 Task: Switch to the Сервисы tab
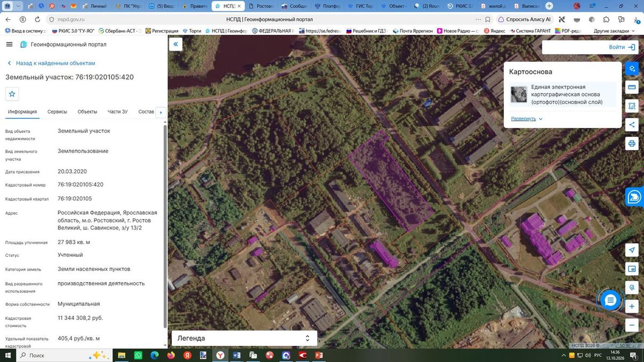(57, 112)
